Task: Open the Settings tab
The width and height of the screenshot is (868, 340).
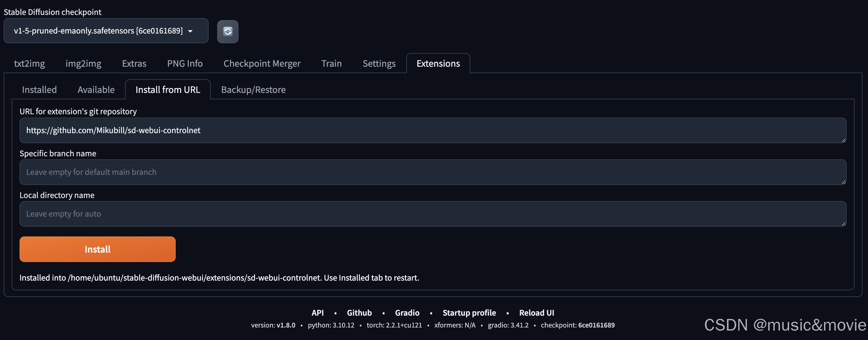Action: [x=379, y=63]
